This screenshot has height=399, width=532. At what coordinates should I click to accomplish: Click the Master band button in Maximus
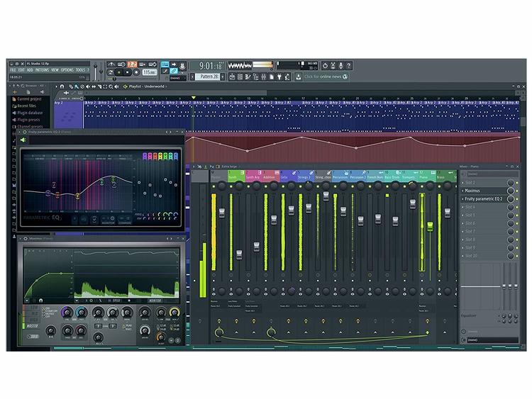[x=33, y=326]
